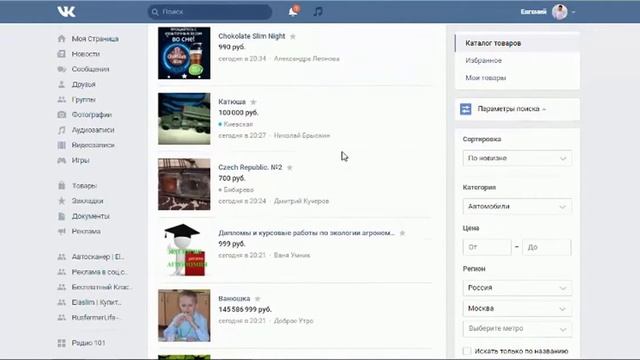
Task: Favorite Катюша listing with star
Action: 253,102
